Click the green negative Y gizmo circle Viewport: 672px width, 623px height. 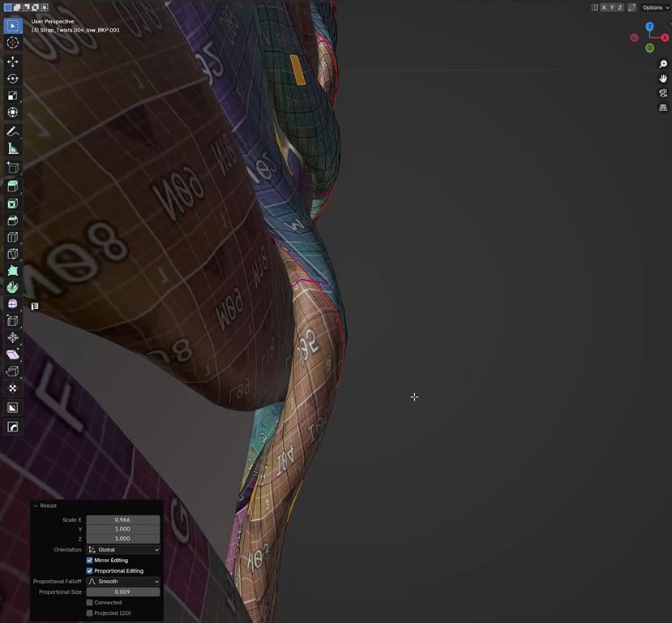tap(650, 48)
